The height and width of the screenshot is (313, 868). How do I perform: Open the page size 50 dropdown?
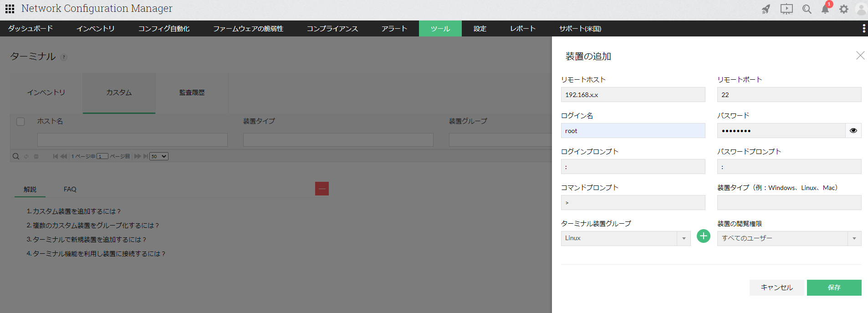[x=159, y=156]
